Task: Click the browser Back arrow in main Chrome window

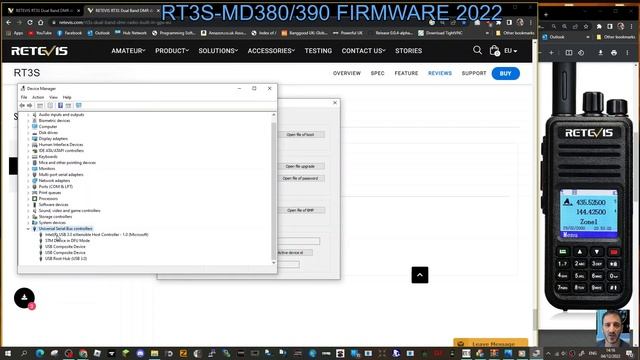Action: click(x=9, y=22)
